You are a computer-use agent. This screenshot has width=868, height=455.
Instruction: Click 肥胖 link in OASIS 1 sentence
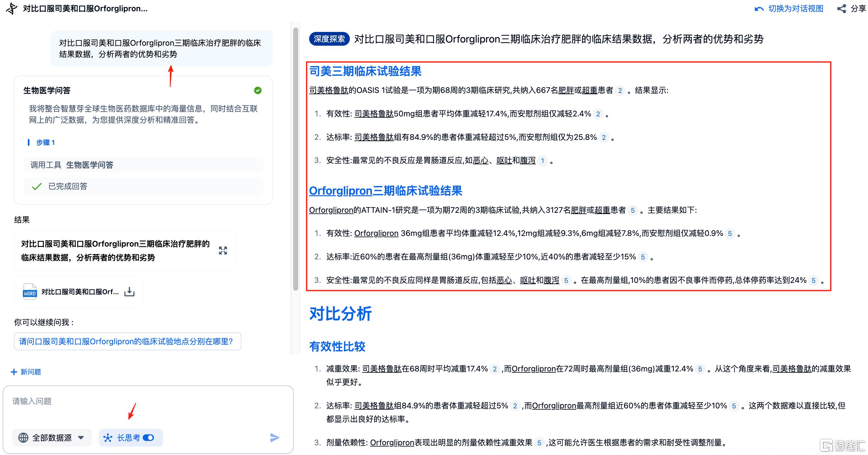tap(566, 90)
